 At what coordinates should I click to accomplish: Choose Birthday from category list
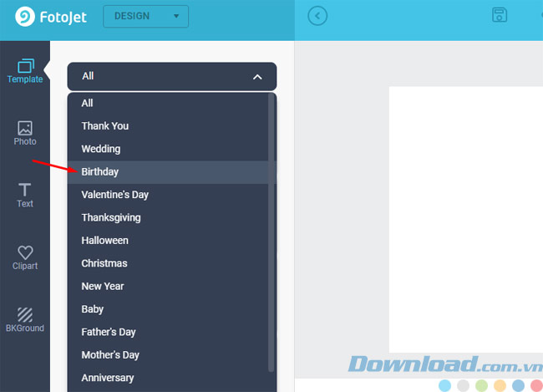100,171
